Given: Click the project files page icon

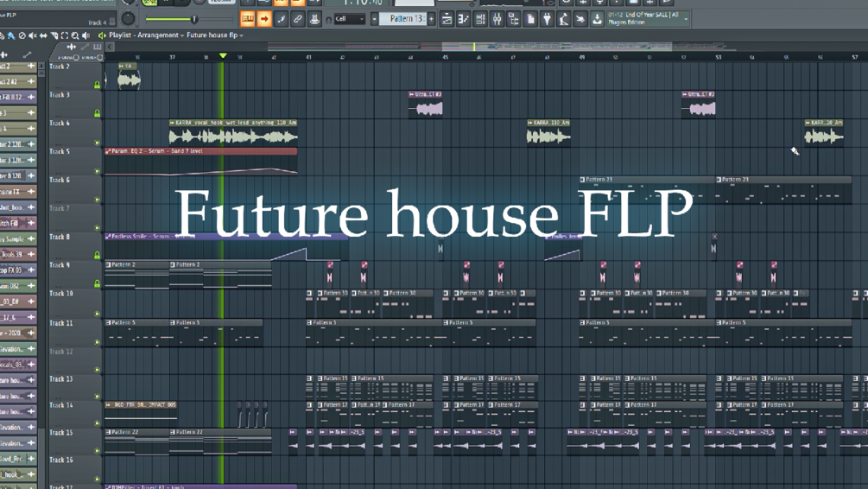Looking at the screenshot, I should point(529,19).
